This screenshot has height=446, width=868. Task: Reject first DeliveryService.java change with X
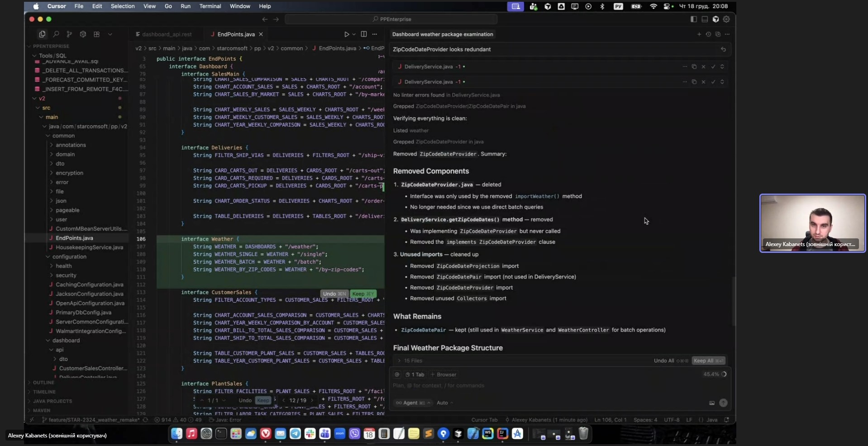pos(703,67)
